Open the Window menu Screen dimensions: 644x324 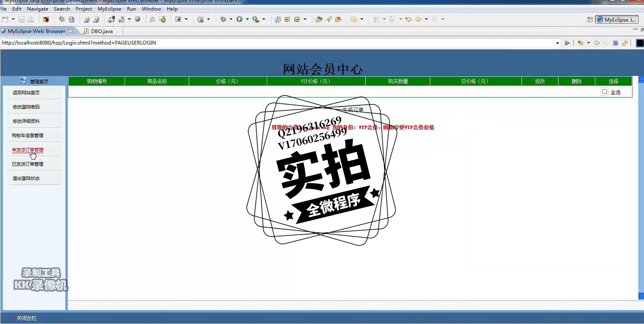151,9
